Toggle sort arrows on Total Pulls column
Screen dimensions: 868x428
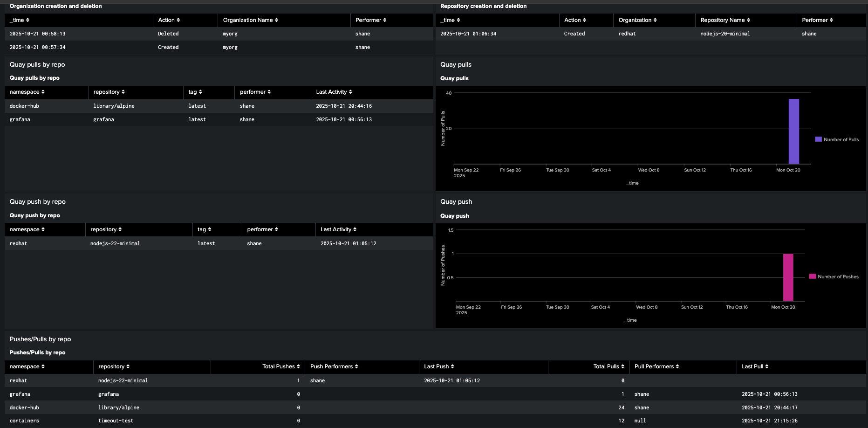(x=622, y=366)
